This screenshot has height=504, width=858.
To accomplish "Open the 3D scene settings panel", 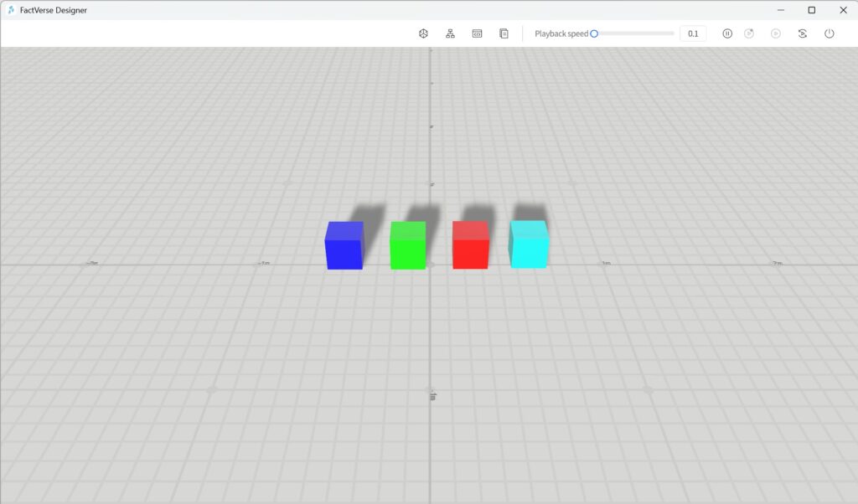I will [x=423, y=33].
